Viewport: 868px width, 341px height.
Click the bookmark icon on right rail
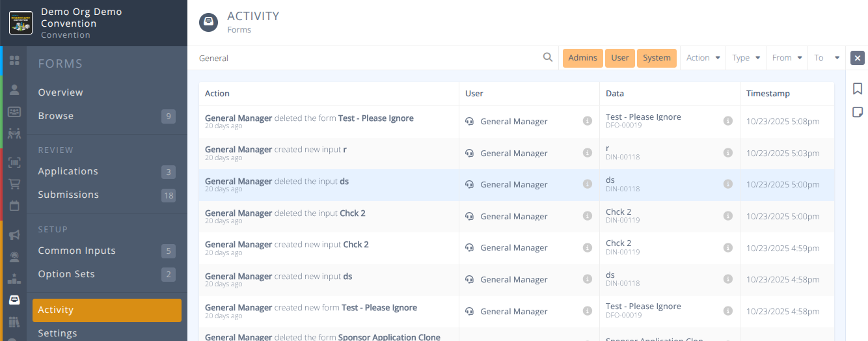coord(858,89)
